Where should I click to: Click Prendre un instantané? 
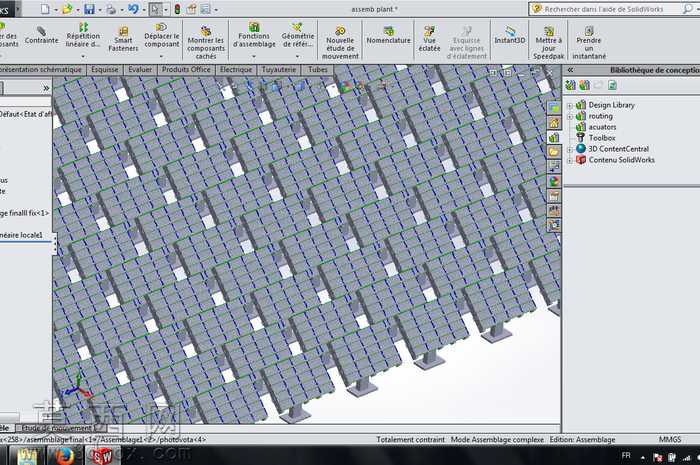[589, 42]
